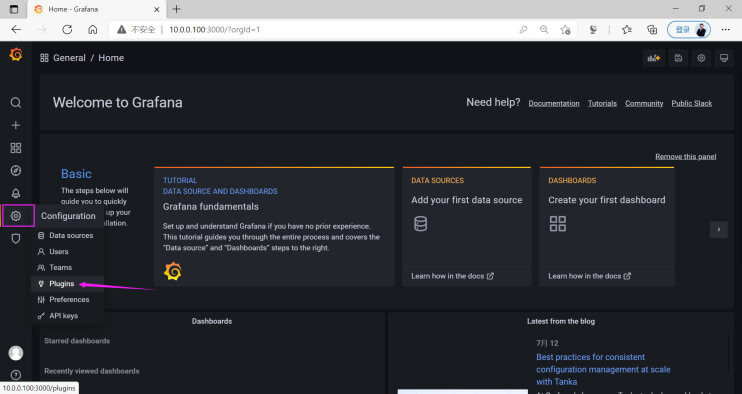Viewport: 742px width, 394px height.
Task: Click the browser profile login button
Action: tap(689, 30)
